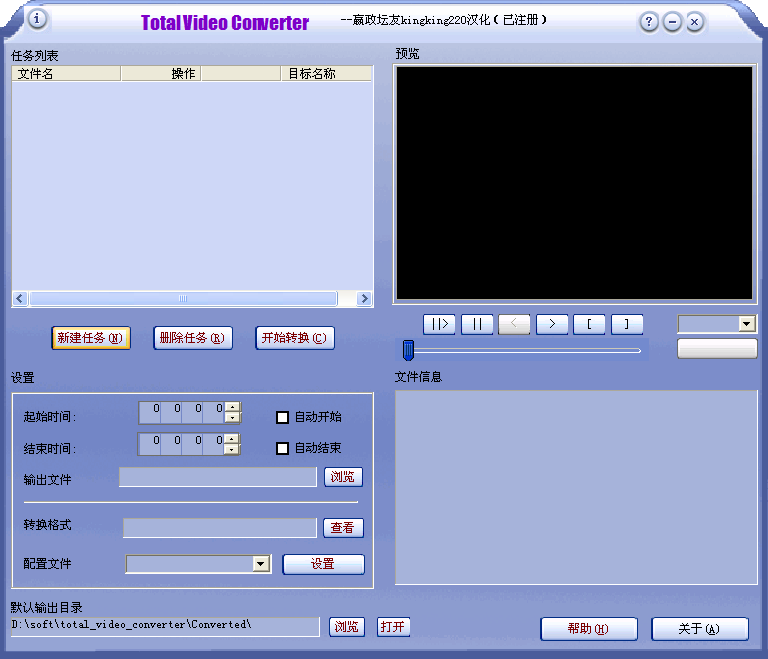This screenshot has width=768, height=659.
Task: Click 查看 next to 转换格式
Action: pyautogui.click(x=343, y=528)
